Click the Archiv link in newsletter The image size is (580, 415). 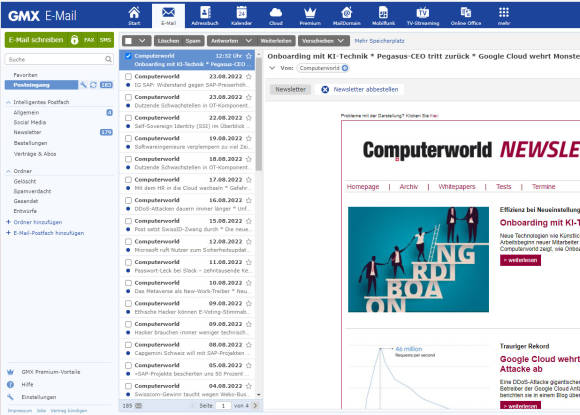[409, 187]
